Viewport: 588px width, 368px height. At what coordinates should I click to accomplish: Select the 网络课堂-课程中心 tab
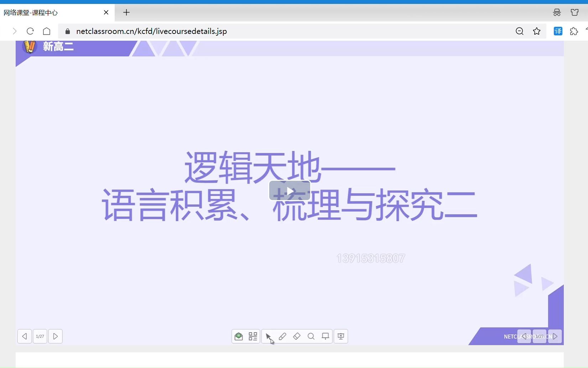pos(57,13)
